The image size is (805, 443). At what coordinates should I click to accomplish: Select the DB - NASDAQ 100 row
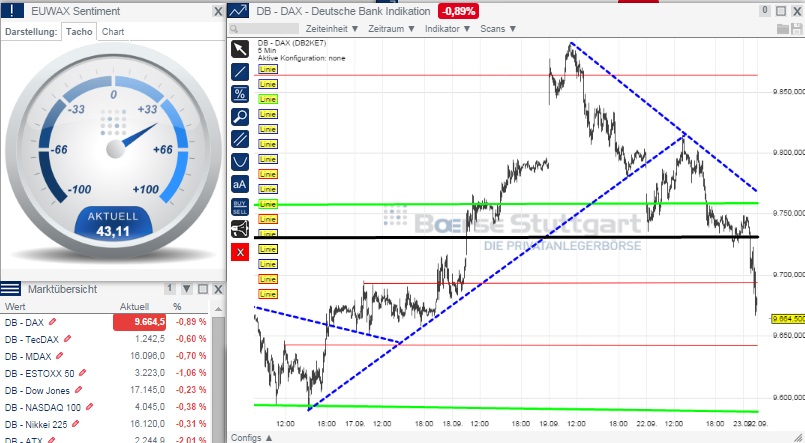pyautogui.click(x=105, y=407)
